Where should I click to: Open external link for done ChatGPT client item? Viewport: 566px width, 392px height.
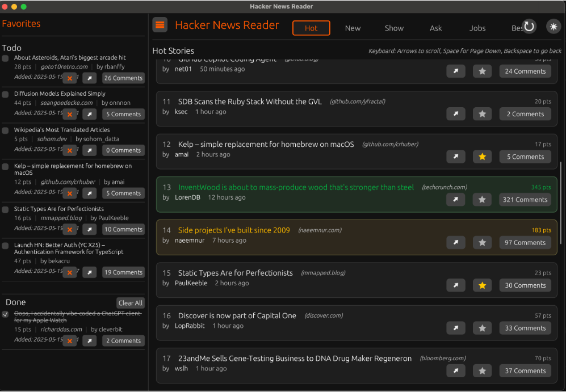coord(90,341)
